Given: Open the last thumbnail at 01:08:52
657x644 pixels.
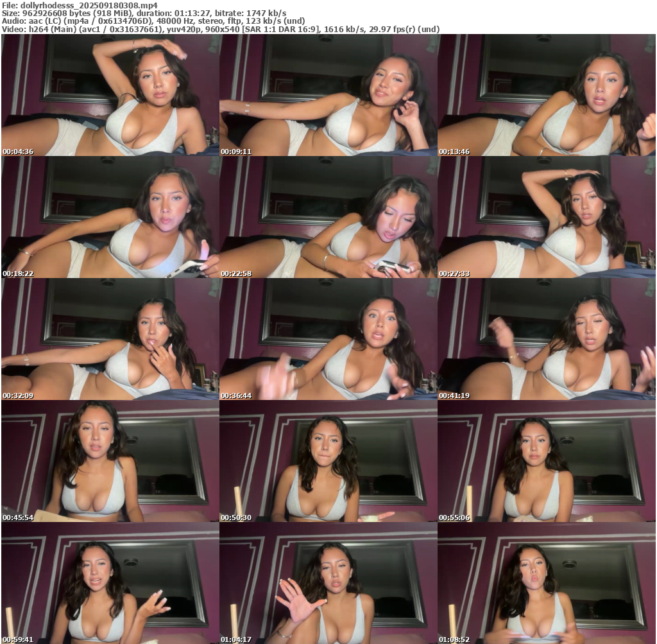Looking at the screenshot, I should pos(546,583).
